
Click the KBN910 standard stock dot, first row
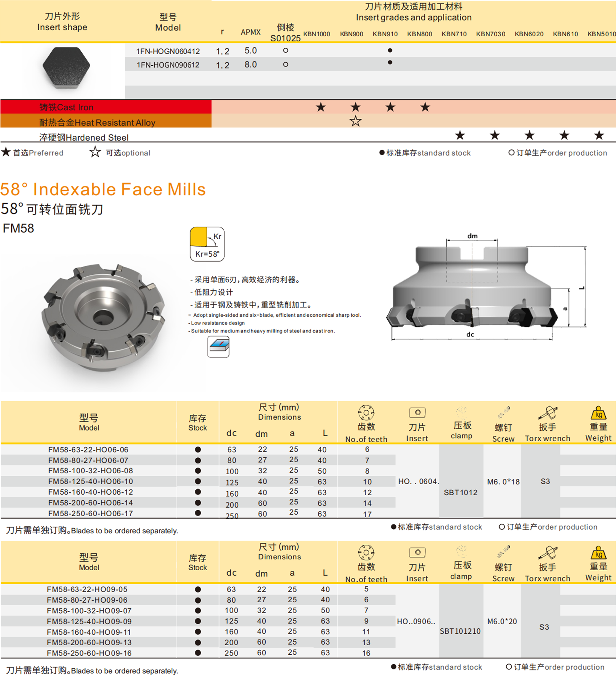[390, 51]
